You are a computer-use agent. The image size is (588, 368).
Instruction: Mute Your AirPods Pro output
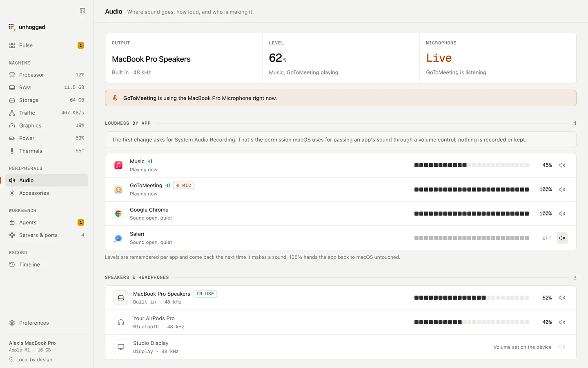562,322
